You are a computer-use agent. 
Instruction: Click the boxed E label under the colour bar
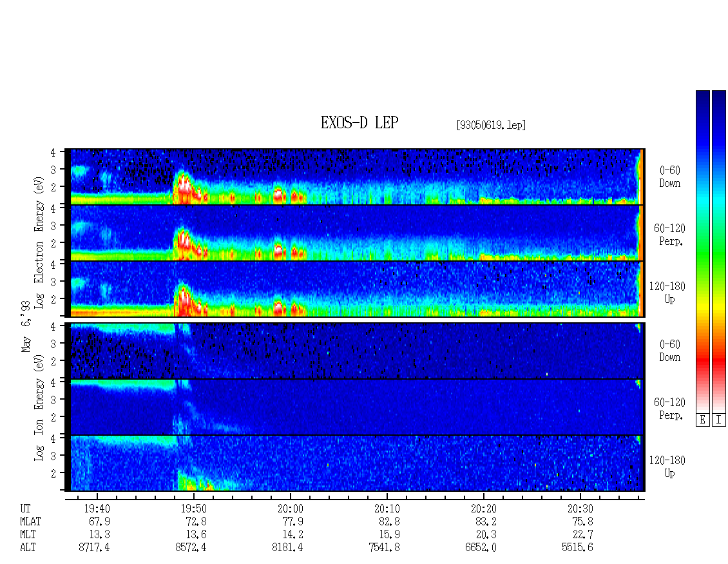pyautogui.click(x=702, y=420)
